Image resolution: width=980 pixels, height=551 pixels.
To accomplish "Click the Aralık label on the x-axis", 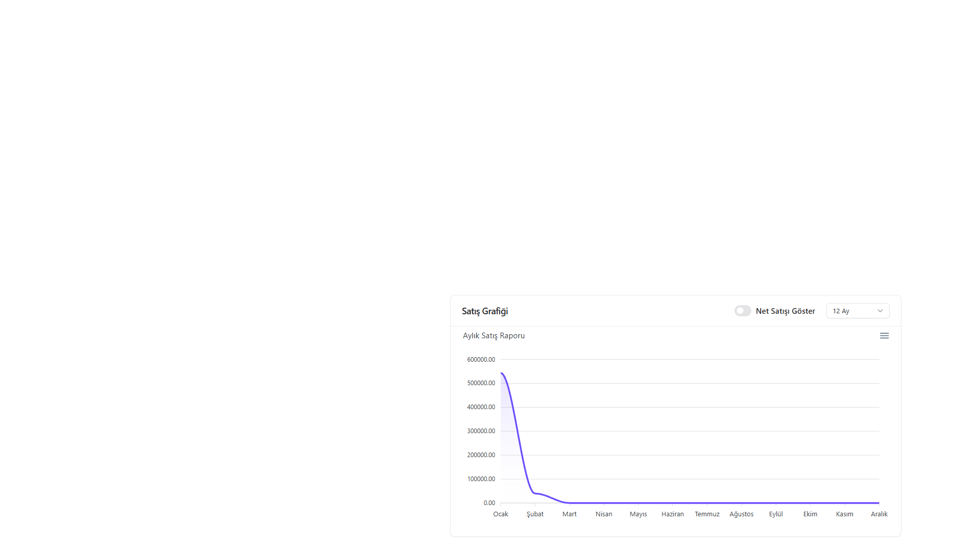I will pyautogui.click(x=879, y=514).
